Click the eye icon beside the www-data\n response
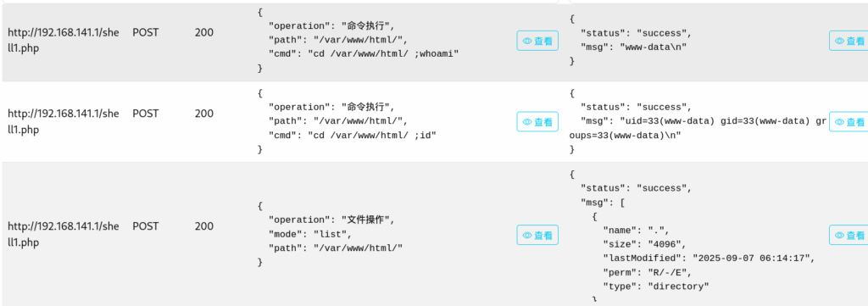 pyautogui.click(x=849, y=41)
